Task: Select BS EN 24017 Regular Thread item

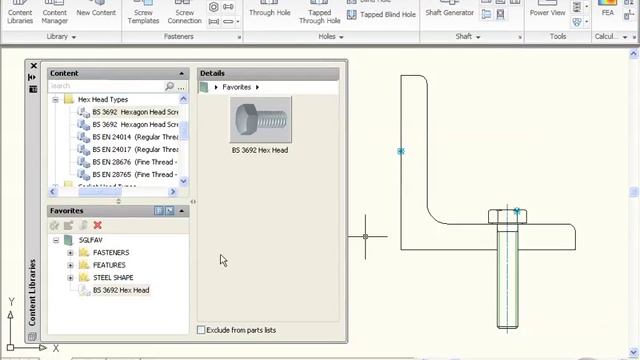Action: [x=128, y=149]
